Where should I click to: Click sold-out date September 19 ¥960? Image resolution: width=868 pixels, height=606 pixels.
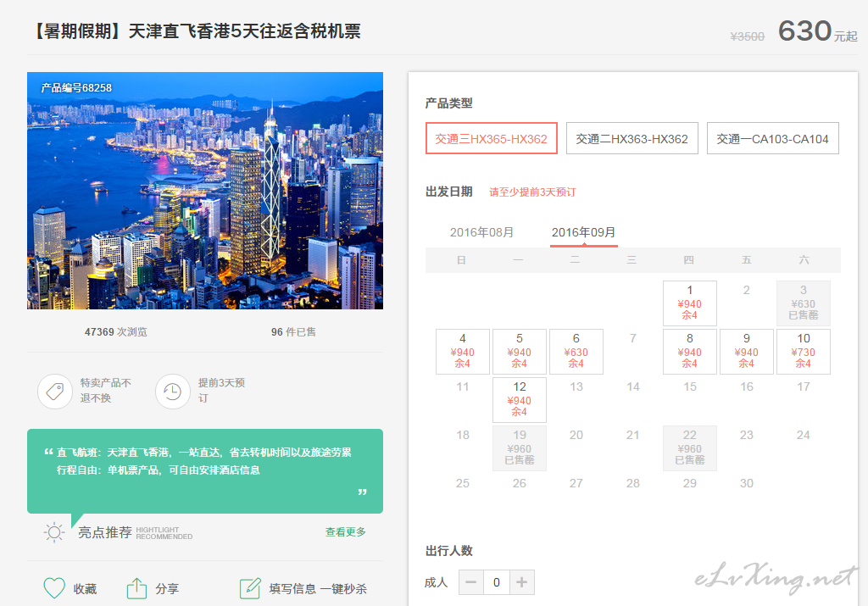pyautogui.click(x=520, y=448)
